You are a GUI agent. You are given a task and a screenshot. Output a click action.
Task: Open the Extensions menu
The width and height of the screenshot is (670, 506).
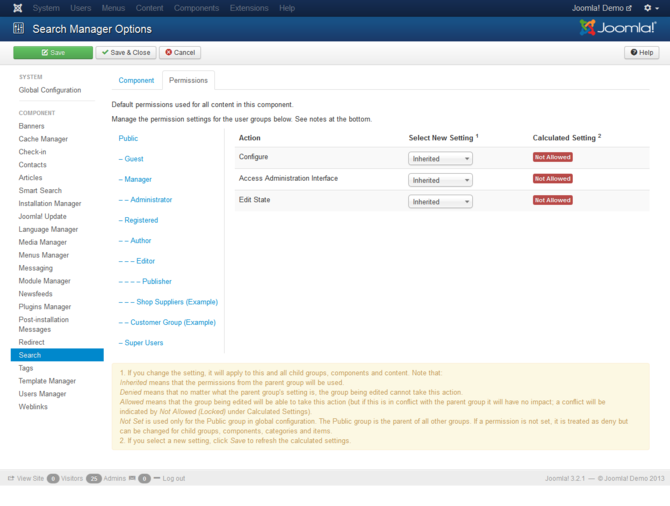(x=249, y=8)
